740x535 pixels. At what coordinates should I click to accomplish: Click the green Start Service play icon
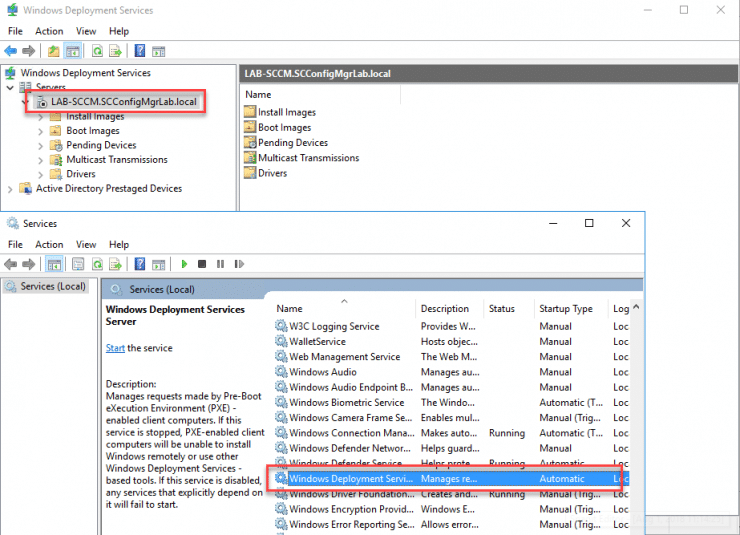(184, 264)
